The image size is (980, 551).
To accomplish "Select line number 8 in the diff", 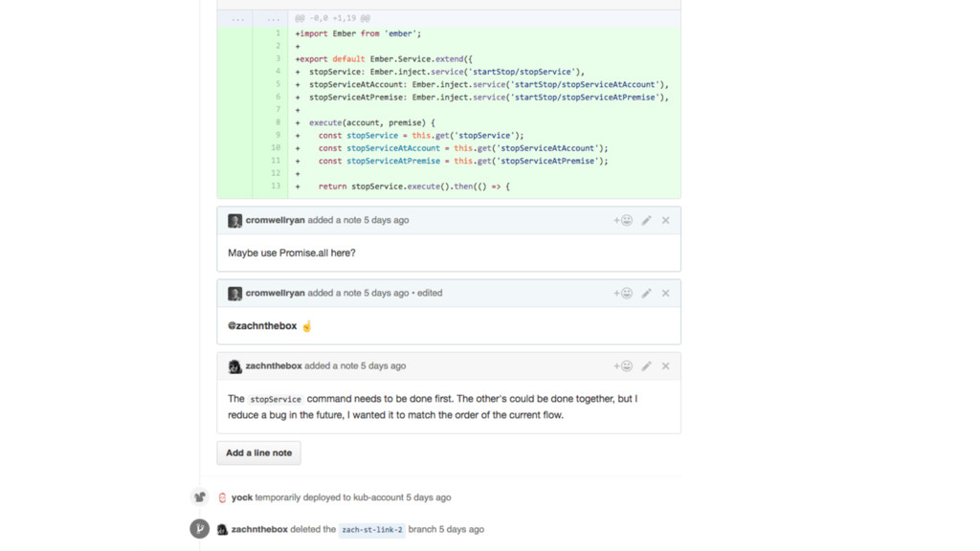I will click(278, 122).
